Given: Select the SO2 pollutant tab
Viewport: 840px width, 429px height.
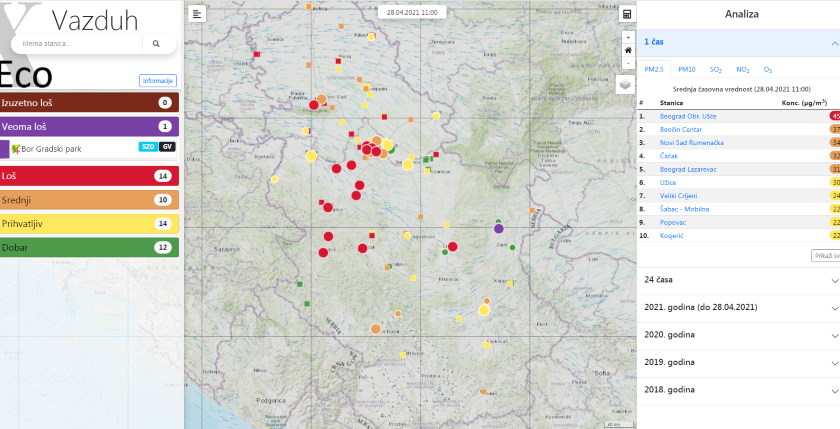Looking at the screenshot, I should (716, 70).
